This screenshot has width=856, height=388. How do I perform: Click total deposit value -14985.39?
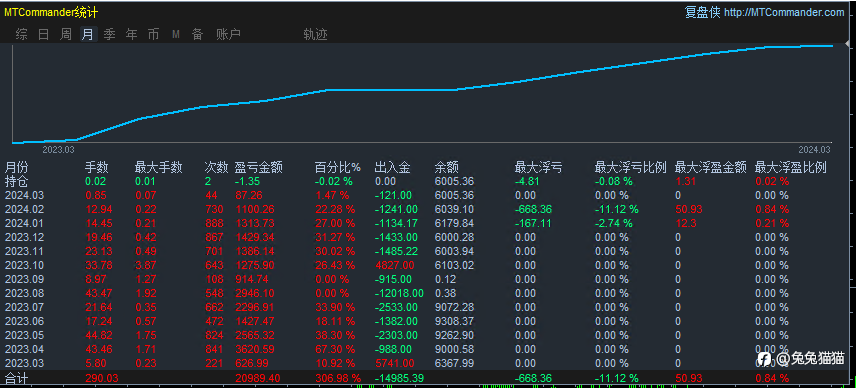click(x=399, y=378)
